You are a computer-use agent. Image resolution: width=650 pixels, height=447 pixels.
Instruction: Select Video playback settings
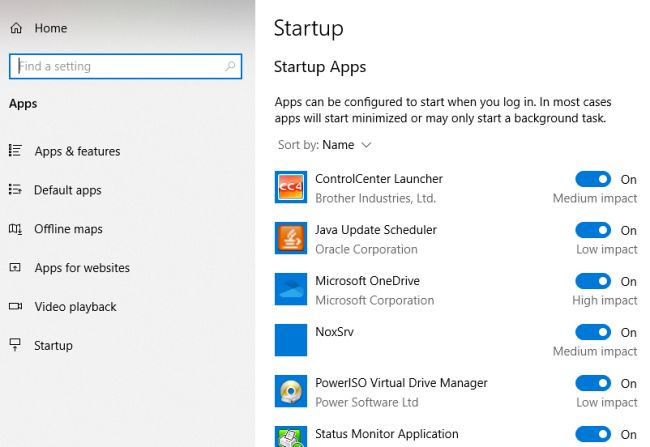[75, 307]
